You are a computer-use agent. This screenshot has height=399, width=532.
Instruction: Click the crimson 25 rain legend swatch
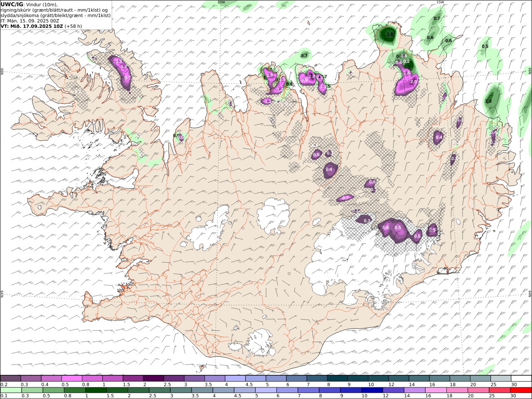pyautogui.click(x=500, y=390)
